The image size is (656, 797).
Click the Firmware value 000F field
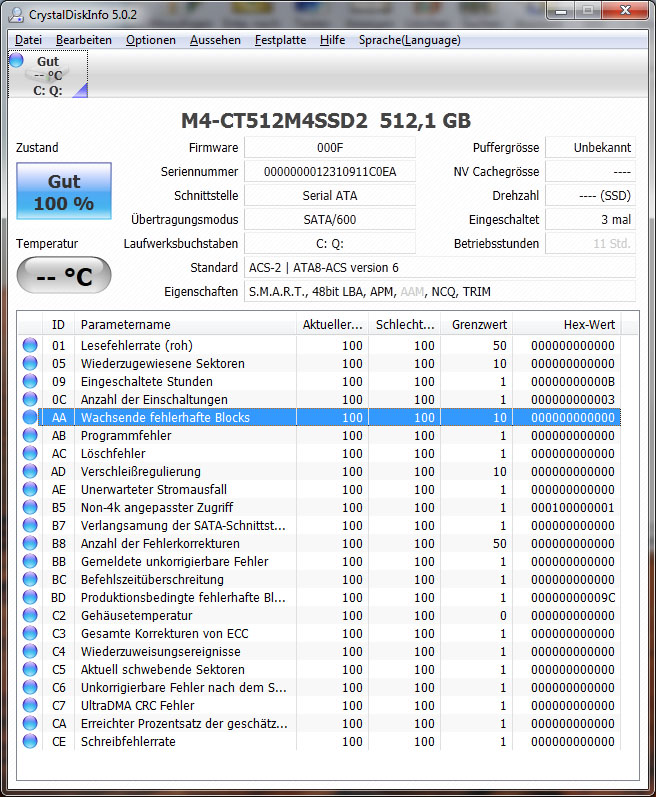[x=330, y=147]
